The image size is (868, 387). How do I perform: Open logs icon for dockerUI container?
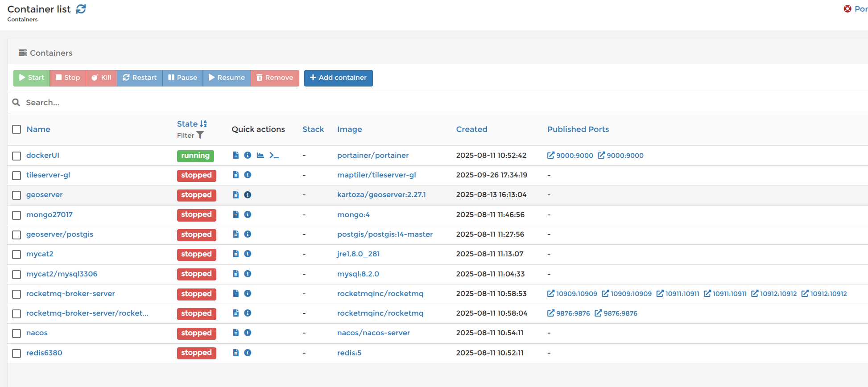(236, 155)
